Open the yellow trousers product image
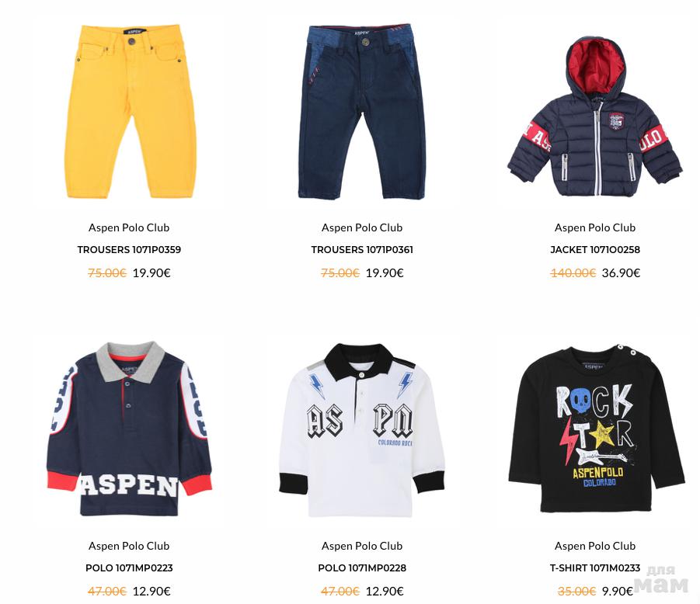The height and width of the screenshot is (604, 700). coord(130,112)
